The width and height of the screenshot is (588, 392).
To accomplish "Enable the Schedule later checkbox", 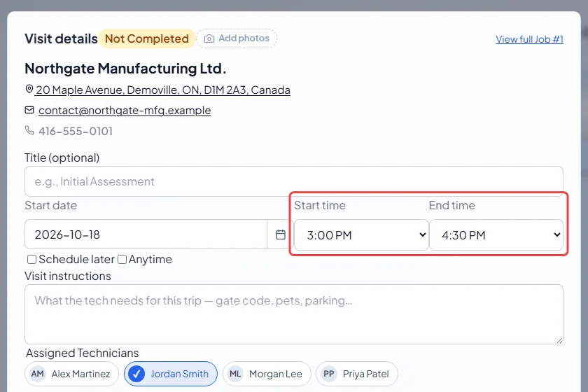I will [x=32, y=260].
